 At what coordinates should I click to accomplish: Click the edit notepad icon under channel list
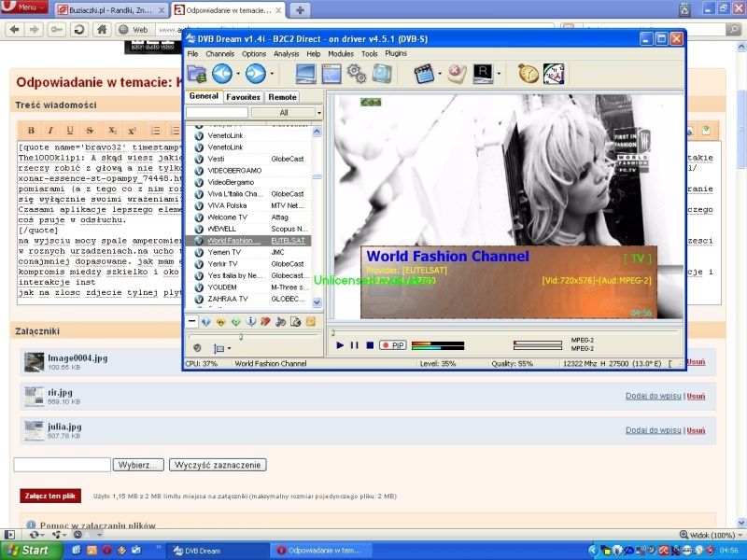[295, 322]
